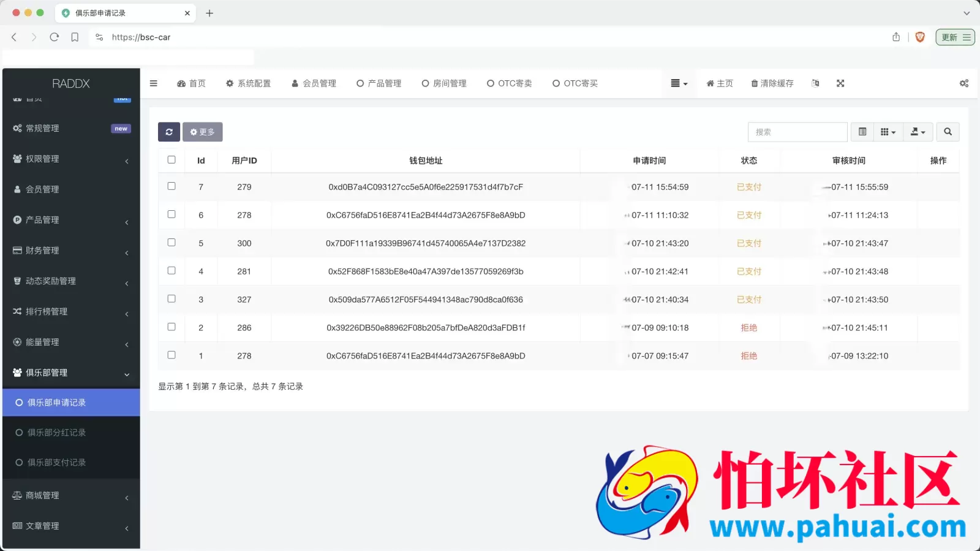Viewport: 980px width, 551px height.
Task: Open the browser tab search chevron
Action: (x=967, y=13)
